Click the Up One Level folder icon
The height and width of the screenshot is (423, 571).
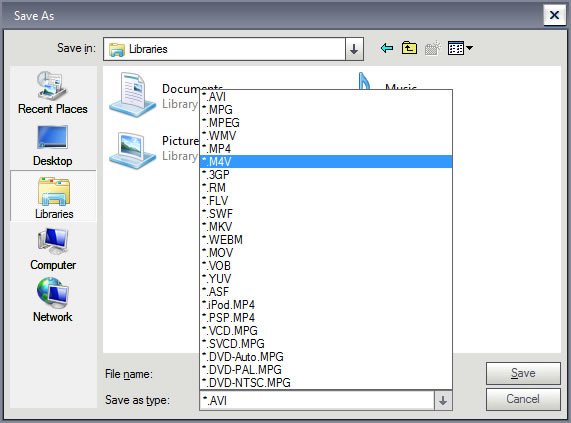tap(409, 48)
